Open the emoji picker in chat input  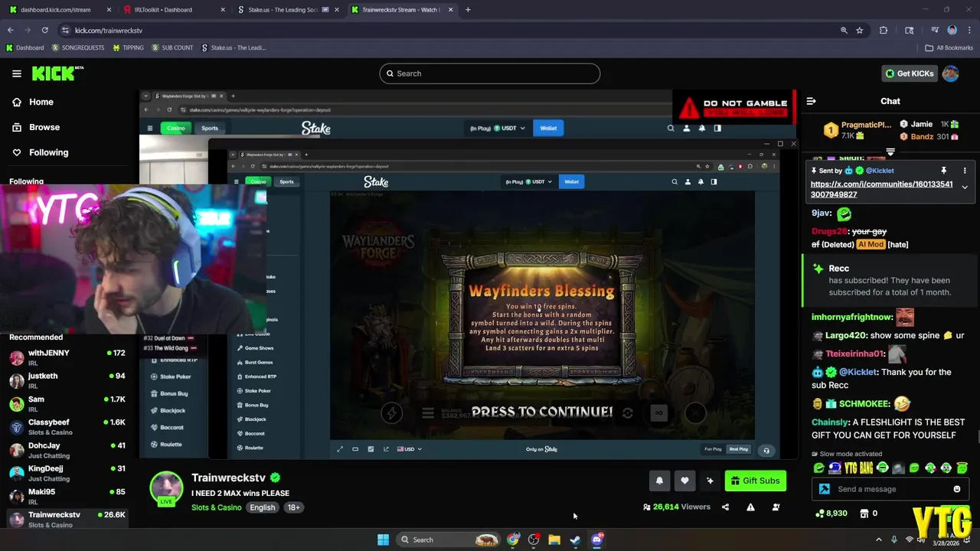point(956,489)
